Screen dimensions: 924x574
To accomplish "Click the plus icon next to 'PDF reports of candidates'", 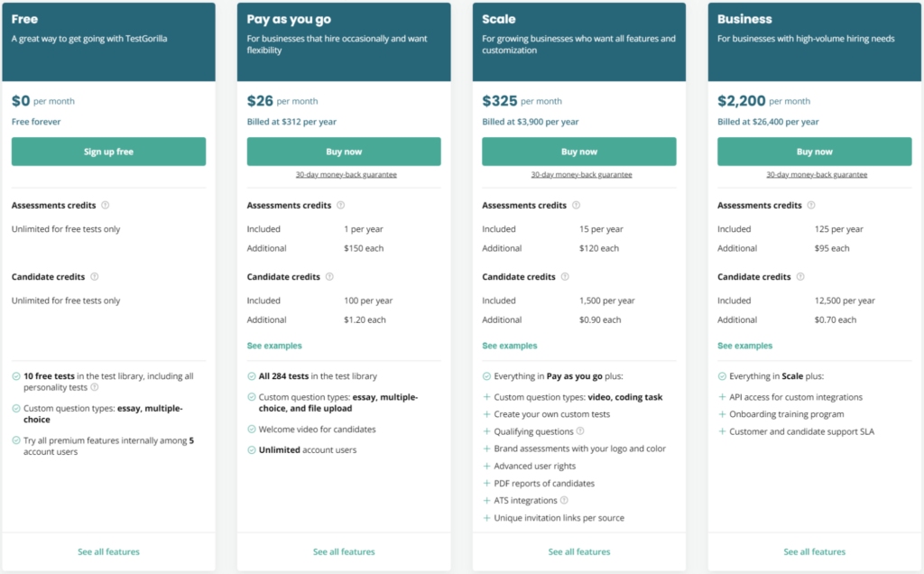I will tap(485, 484).
